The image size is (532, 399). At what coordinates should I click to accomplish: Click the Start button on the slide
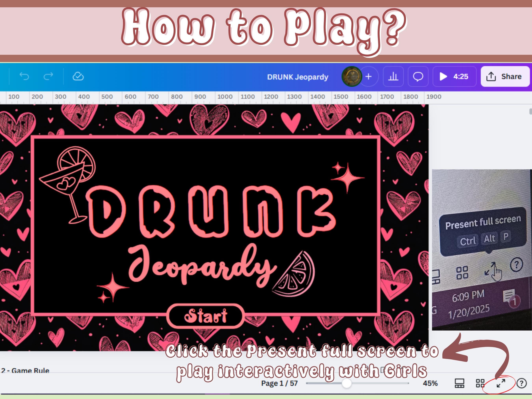tap(206, 316)
